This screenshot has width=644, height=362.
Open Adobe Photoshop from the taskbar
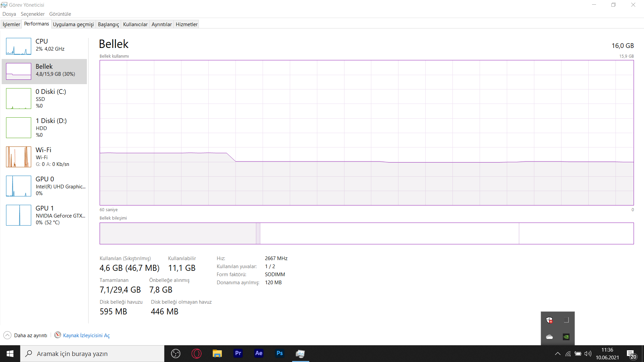pyautogui.click(x=280, y=354)
